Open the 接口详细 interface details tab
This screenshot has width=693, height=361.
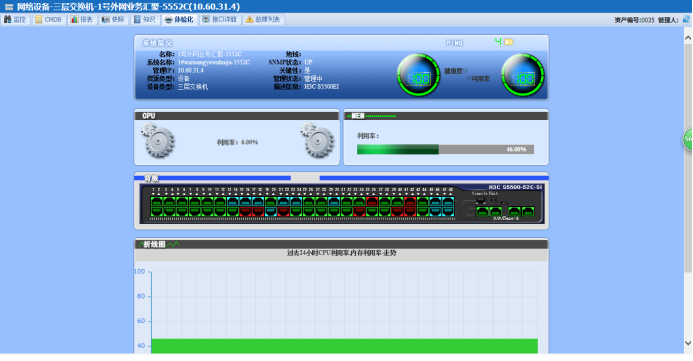pyautogui.click(x=219, y=19)
